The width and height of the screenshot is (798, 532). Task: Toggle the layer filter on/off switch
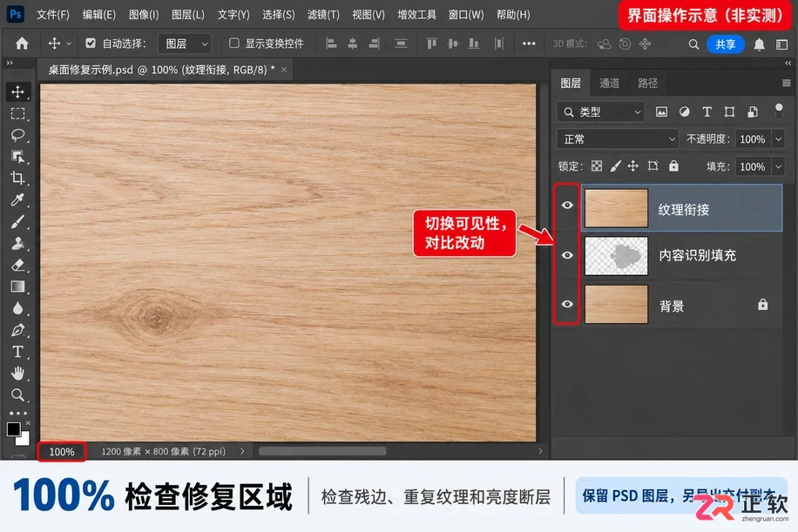(x=779, y=111)
